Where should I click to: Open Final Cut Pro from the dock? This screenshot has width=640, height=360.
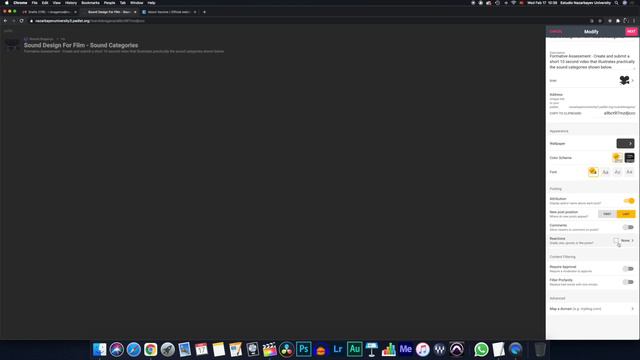(x=269, y=349)
